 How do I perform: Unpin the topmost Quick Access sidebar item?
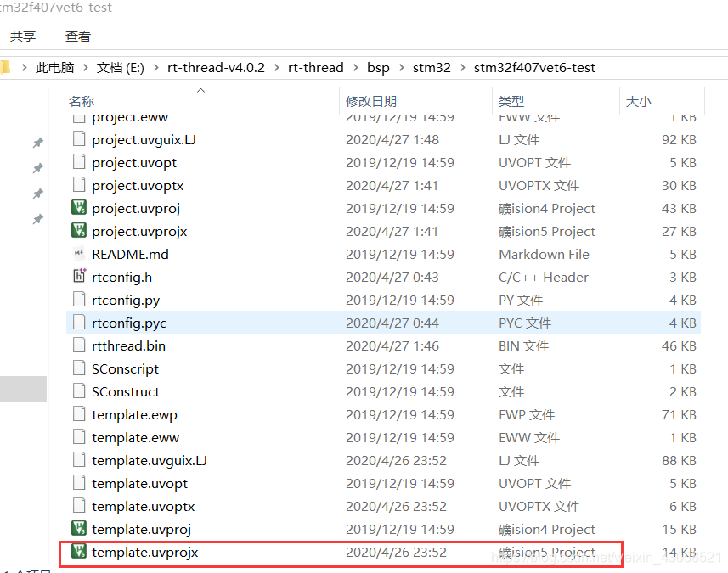pyautogui.click(x=37, y=143)
